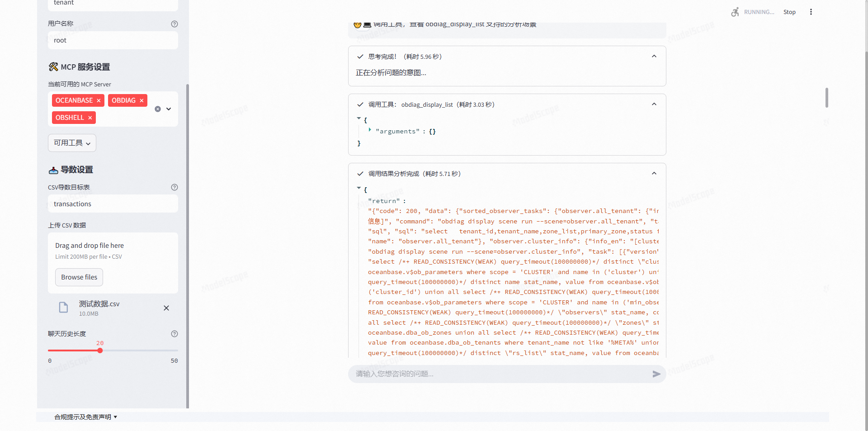Expand the "arguments" JSON node
Screen dimensions: 868x431
click(370, 130)
